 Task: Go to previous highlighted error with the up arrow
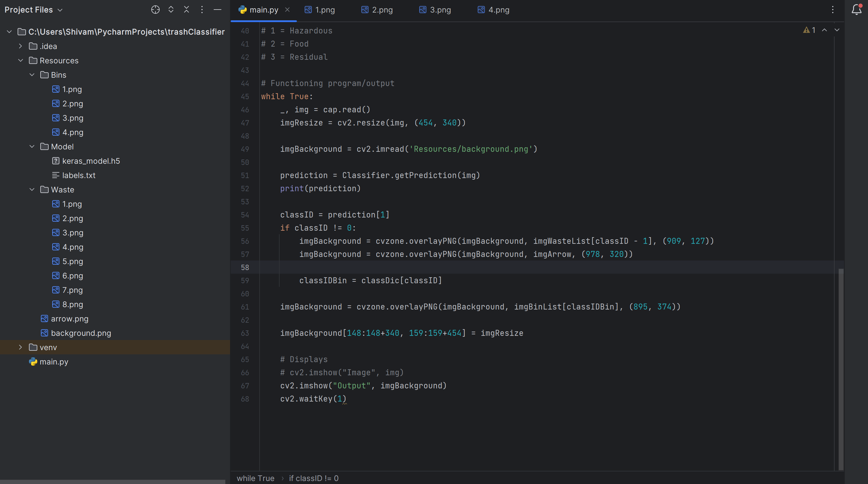pyautogui.click(x=824, y=30)
